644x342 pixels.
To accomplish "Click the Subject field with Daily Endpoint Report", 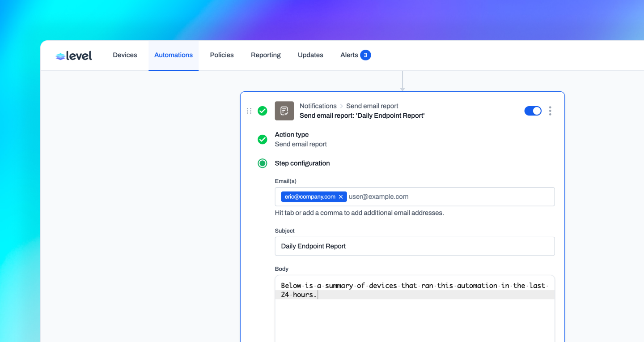I will click(415, 246).
